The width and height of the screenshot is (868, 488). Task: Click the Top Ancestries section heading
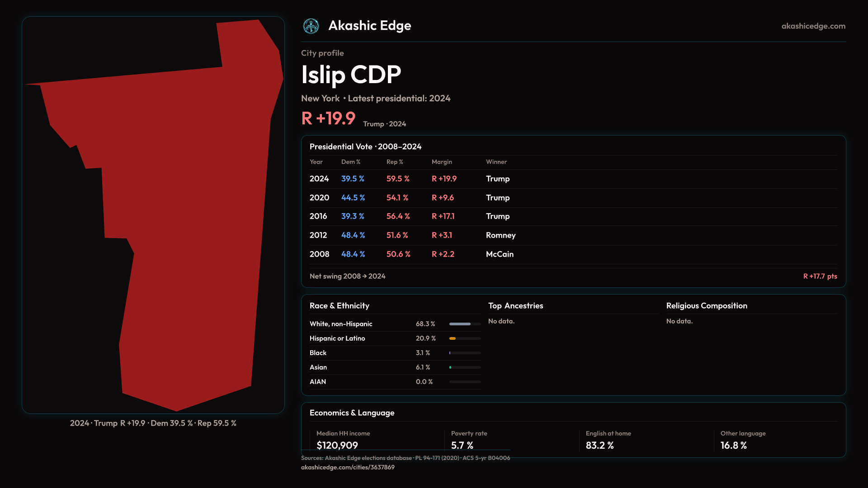515,306
